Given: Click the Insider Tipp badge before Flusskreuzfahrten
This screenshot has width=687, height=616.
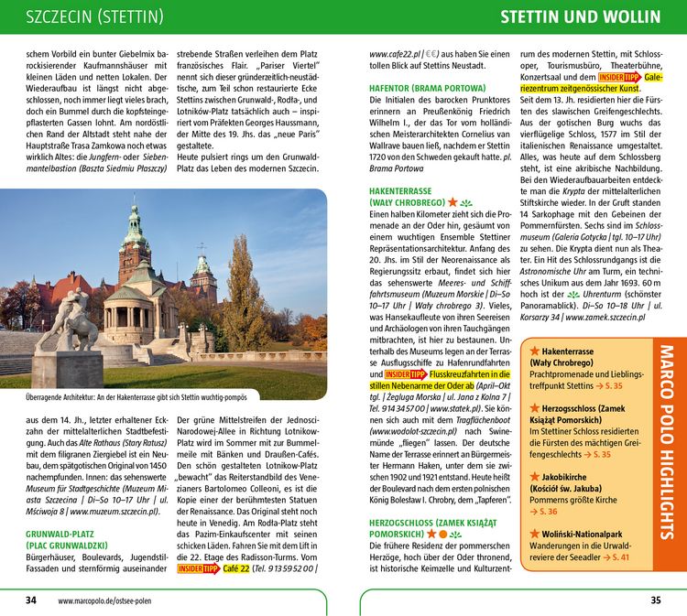Looking at the screenshot, I should [406, 374].
